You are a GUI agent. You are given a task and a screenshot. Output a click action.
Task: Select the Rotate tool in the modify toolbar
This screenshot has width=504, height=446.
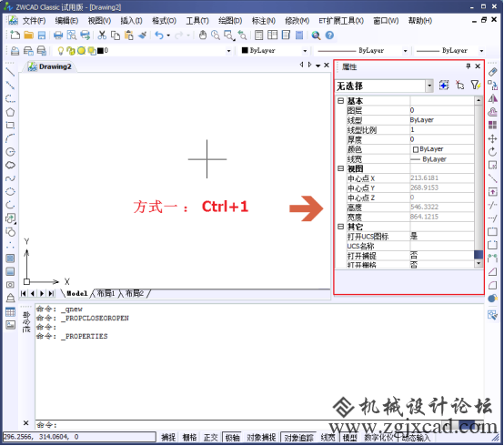click(492, 152)
